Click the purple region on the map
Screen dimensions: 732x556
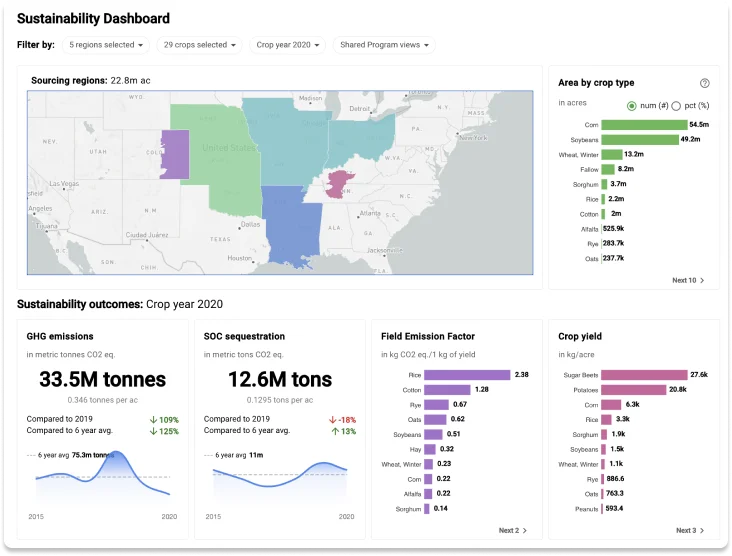[174, 153]
